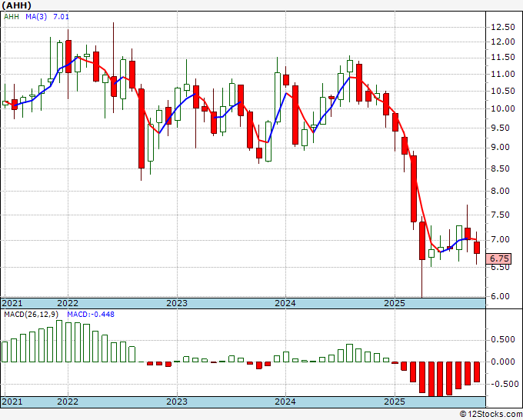Image resolution: width=523 pixels, height=420 pixels.
Task: Click the 6.00 price axis label
Action: (x=501, y=296)
